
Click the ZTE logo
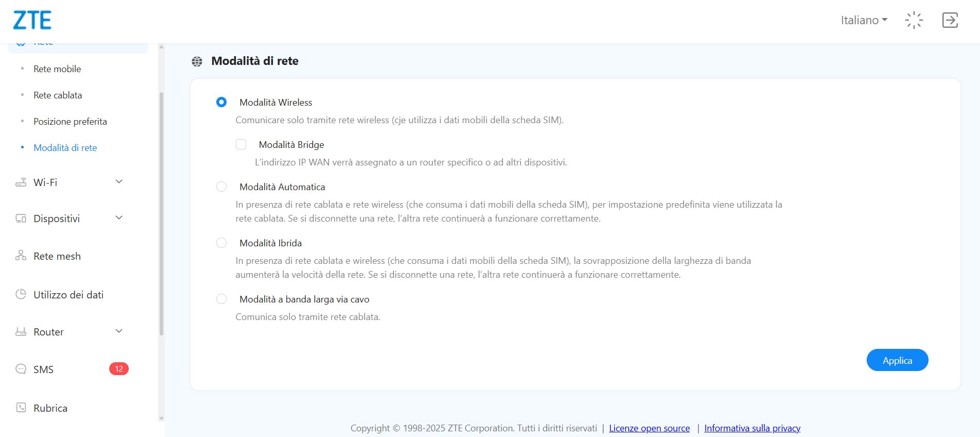tap(32, 21)
